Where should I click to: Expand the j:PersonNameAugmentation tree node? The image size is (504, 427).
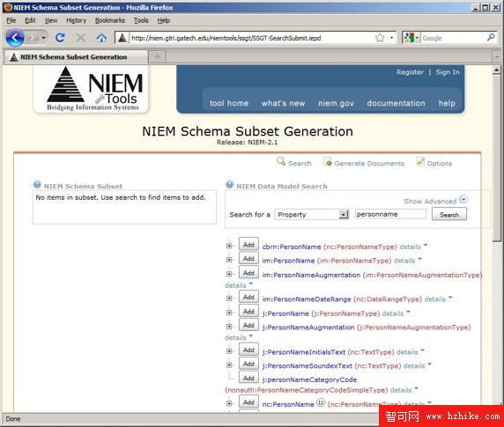[229, 326]
